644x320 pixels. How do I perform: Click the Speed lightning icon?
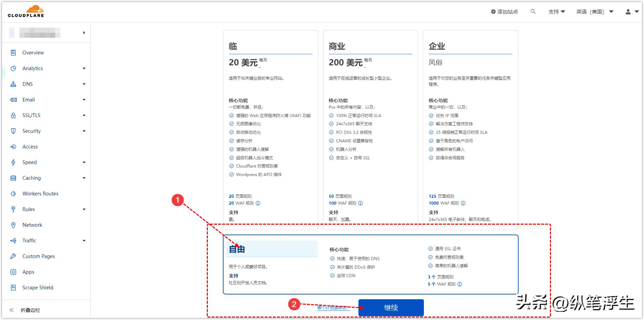[x=13, y=162]
